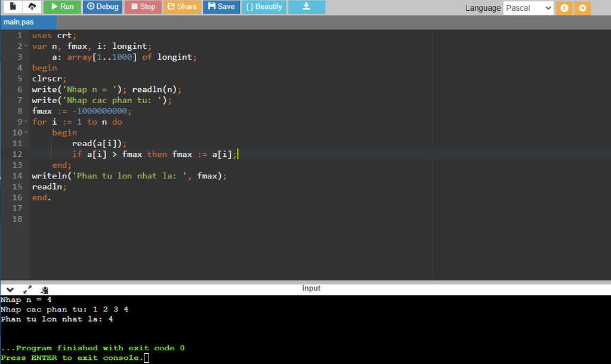Collapse the var block fold arrow on line 2
Viewport: 611px width, 364px height.
click(x=26, y=46)
